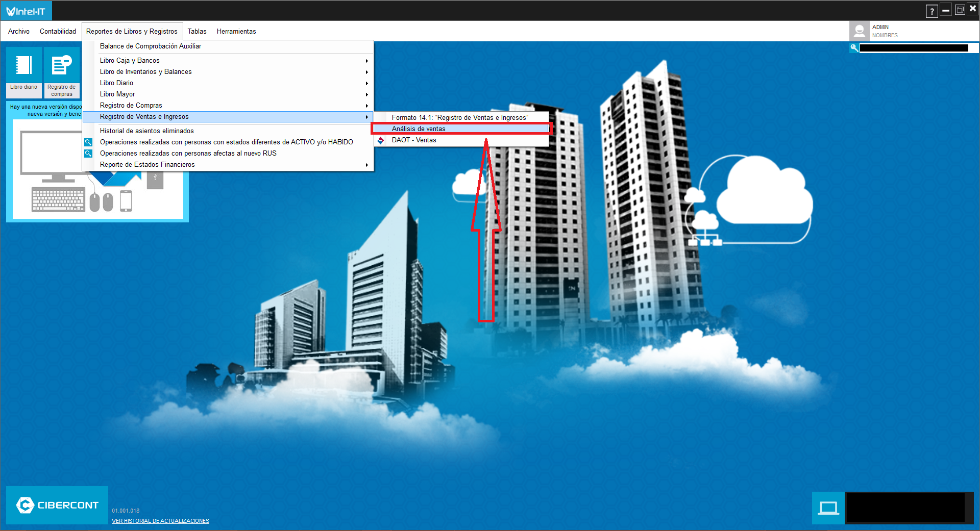Open the Contabilidad menu

58,32
